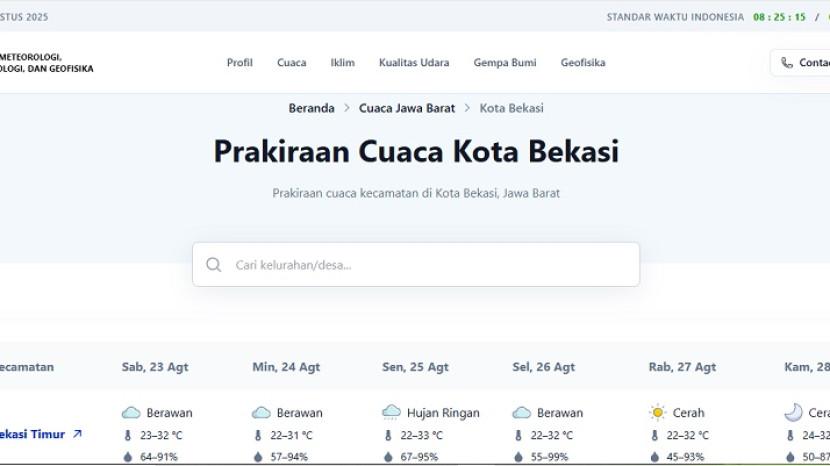The image size is (830, 466).
Task: Open the Iklim menu item
Action: tap(342, 63)
